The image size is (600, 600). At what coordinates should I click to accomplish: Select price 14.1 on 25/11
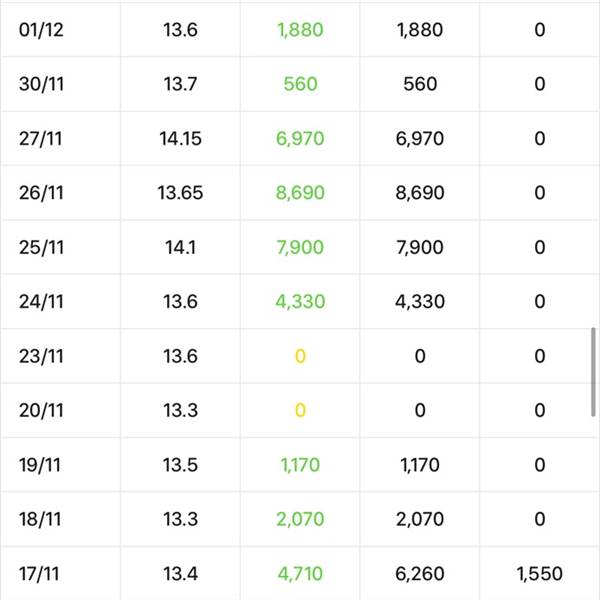(x=180, y=247)
